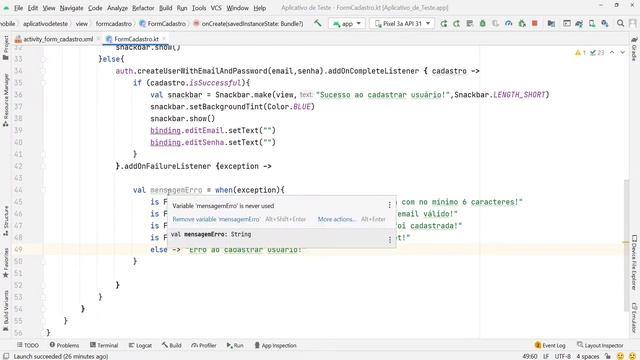The image size is (640, 360).
Task: Click the warnings count indicator
Action: point(580,53)
